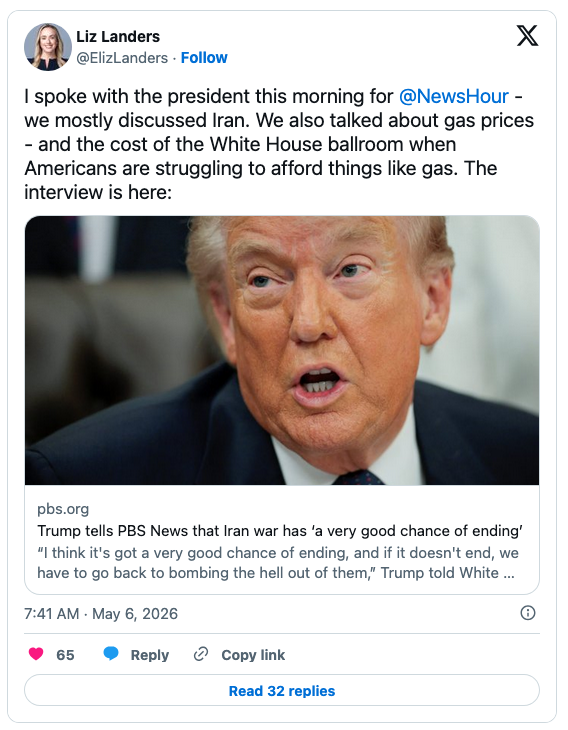Open Liz Landers profile avatar
The height and width of the screenshot is (730, 568).
coord(47,47)
